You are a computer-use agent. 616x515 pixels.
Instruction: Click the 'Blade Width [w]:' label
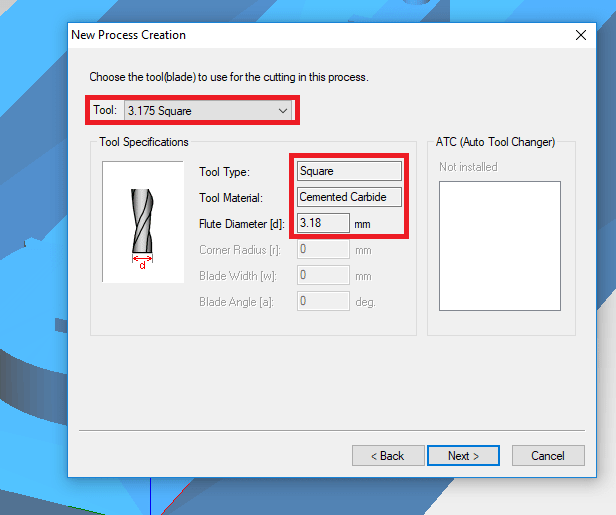238,276
